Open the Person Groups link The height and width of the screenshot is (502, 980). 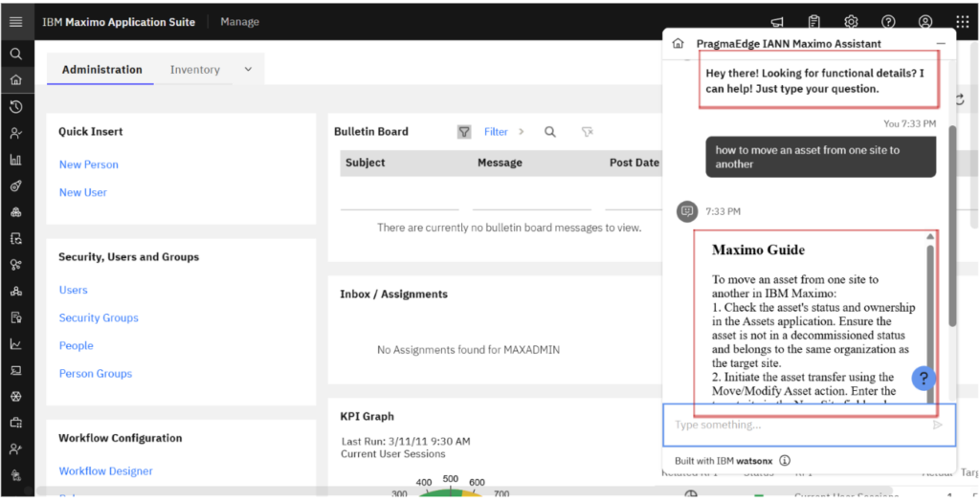(96, 373)
